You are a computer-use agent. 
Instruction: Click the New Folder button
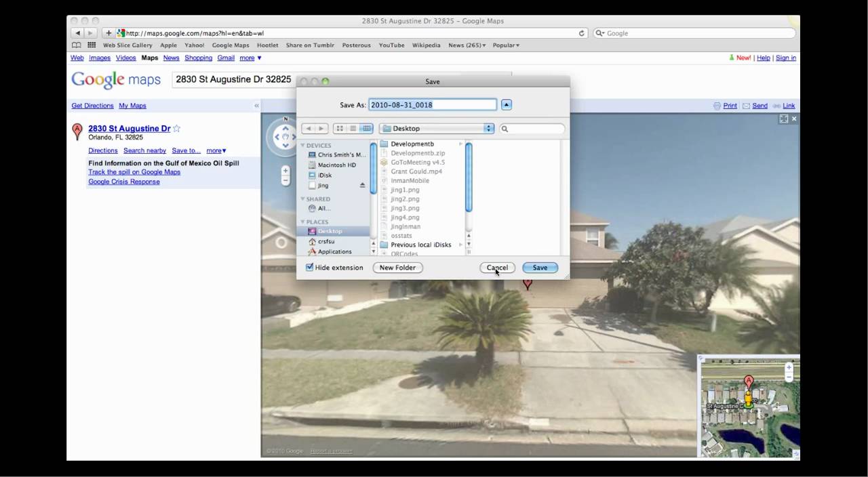click(397, 268)
